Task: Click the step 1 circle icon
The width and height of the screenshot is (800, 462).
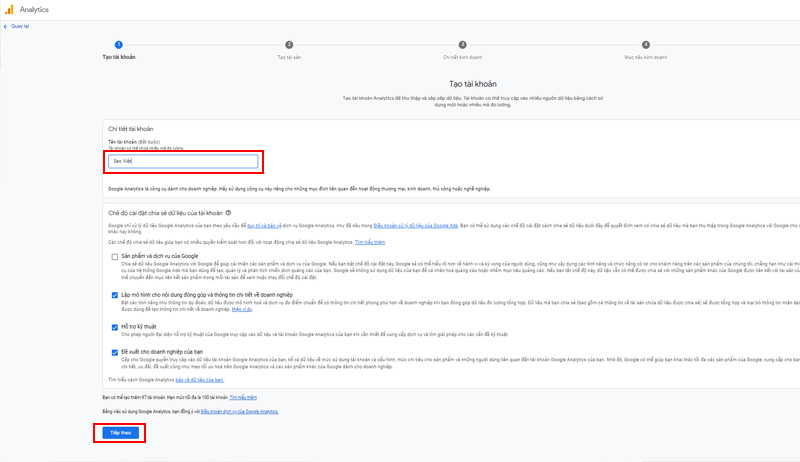Action: point(118,44)
